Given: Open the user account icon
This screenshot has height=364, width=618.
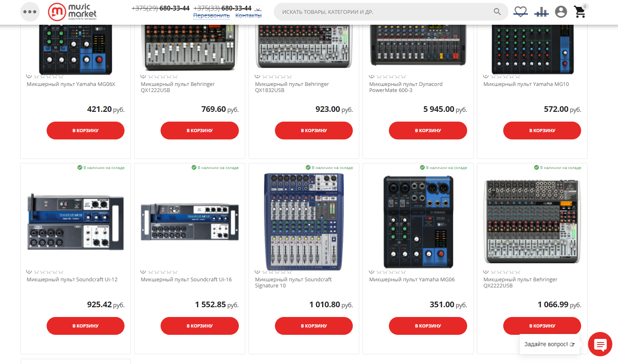Looking at the screenshot, I should tap(561, 12).
